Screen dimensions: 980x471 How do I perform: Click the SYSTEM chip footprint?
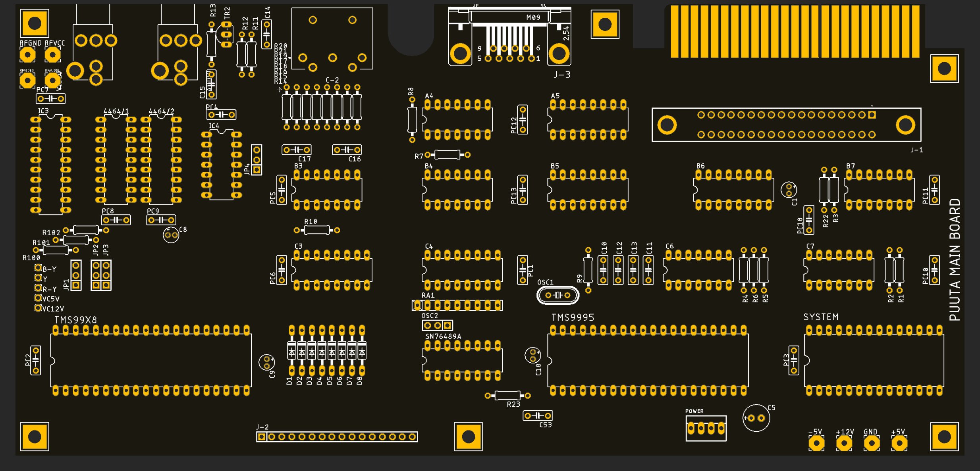tap(874, 360)
